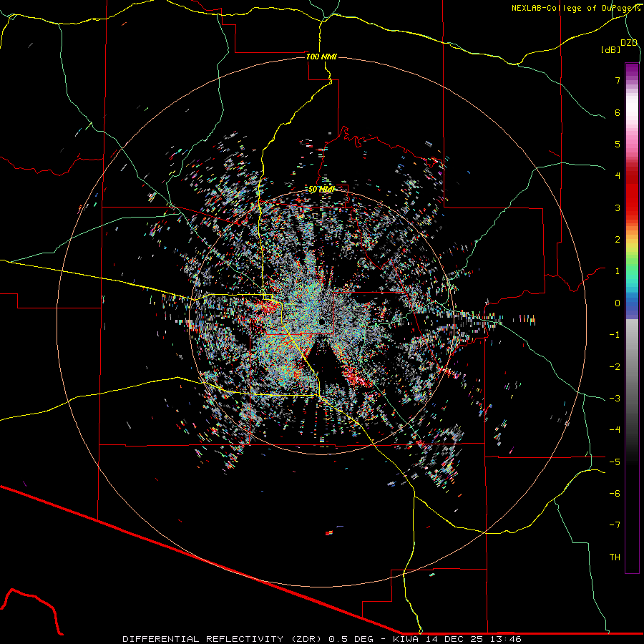Click the "5" value on the scale

(x=618, y=144)
